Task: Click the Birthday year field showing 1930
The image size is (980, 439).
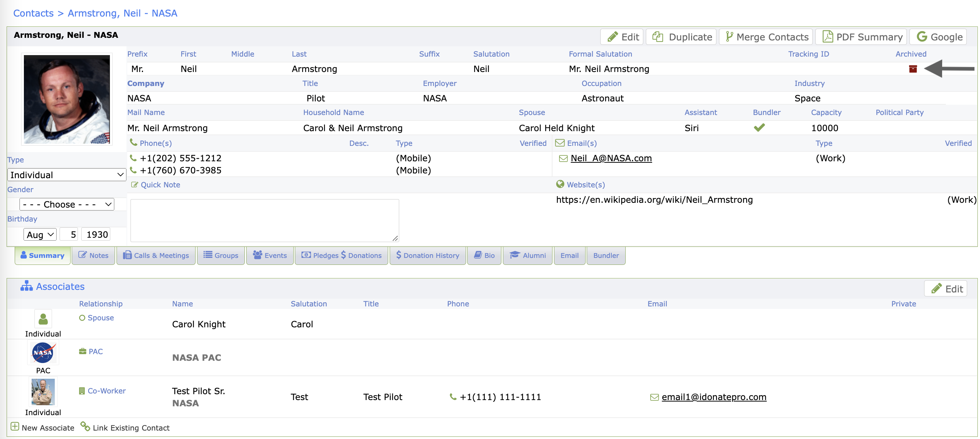Action: point(96,234)
